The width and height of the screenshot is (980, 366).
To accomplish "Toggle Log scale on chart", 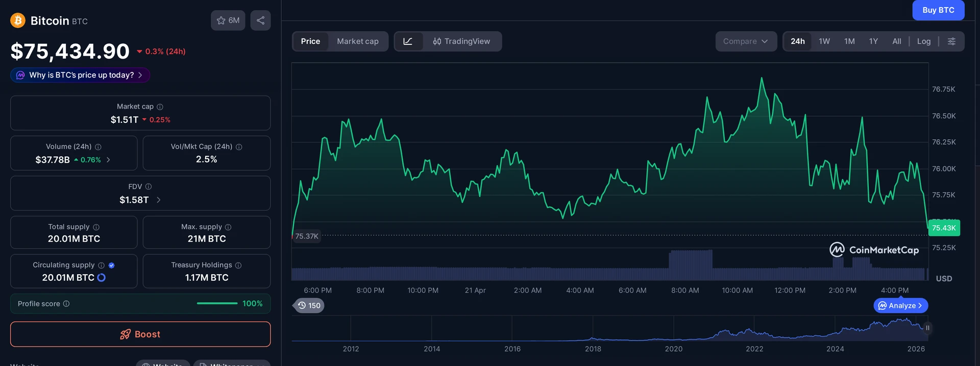I will pyautogui.click(x=924, y=41).
